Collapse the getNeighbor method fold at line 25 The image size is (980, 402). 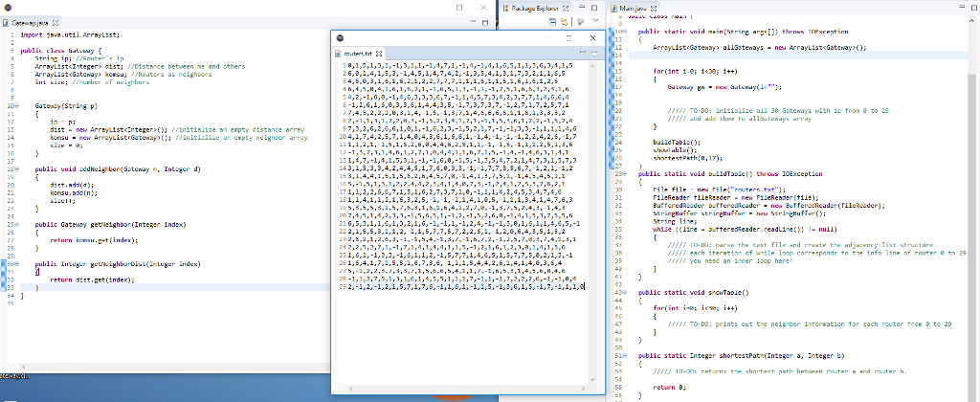pos(15,224)
